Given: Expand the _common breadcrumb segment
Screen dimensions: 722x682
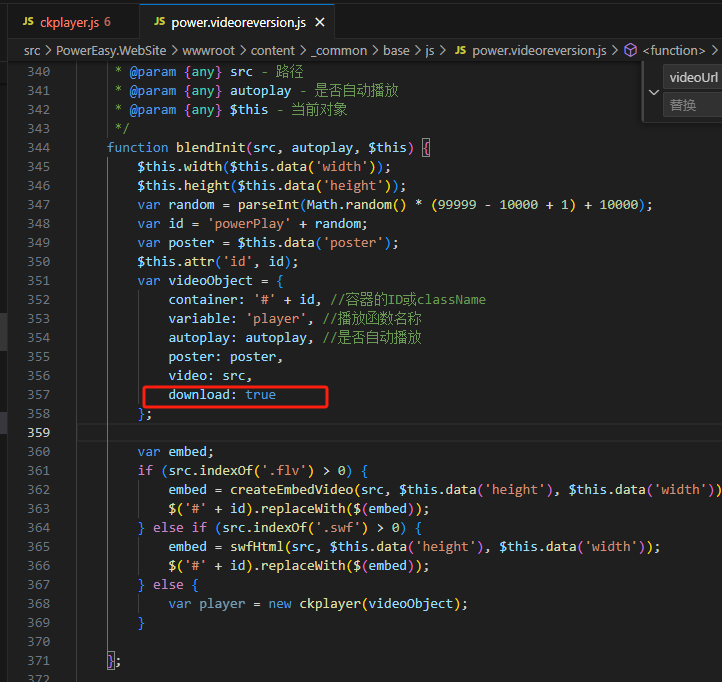Looking at the screenshot, I should point(339,49).
